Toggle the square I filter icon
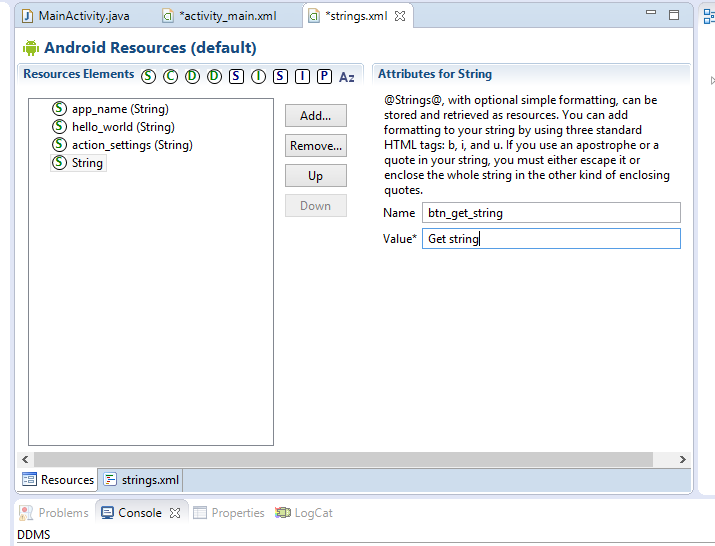 click(302, 76)
